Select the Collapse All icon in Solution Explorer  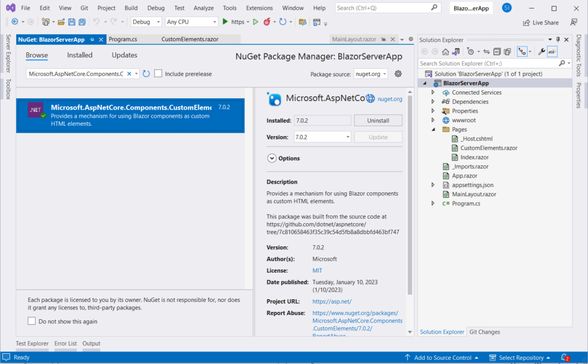[497, 51]
